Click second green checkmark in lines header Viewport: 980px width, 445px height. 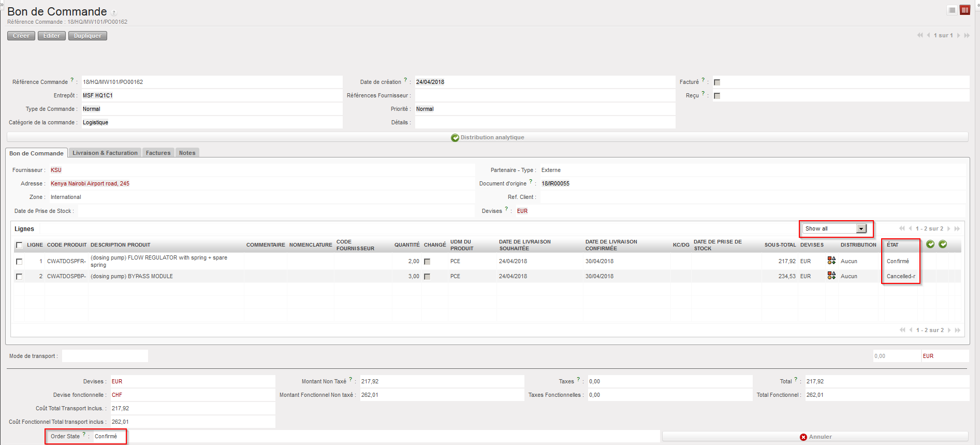[x=943, y=244]
